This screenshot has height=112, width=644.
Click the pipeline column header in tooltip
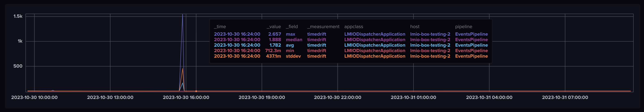point(464,26)
